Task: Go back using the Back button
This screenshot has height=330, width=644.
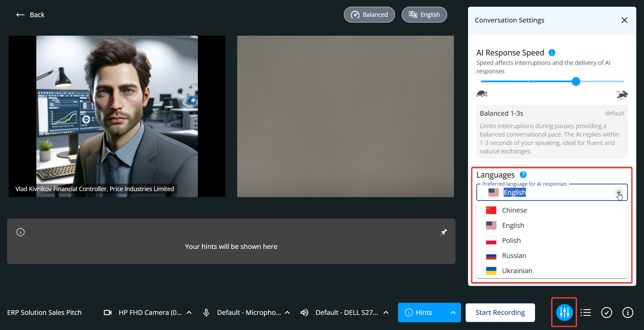Action: click(31, 15)
